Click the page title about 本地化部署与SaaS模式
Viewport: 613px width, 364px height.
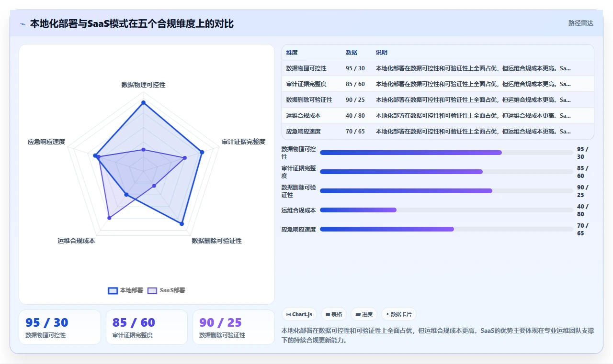pyautogui.click(x=132, y=23)
